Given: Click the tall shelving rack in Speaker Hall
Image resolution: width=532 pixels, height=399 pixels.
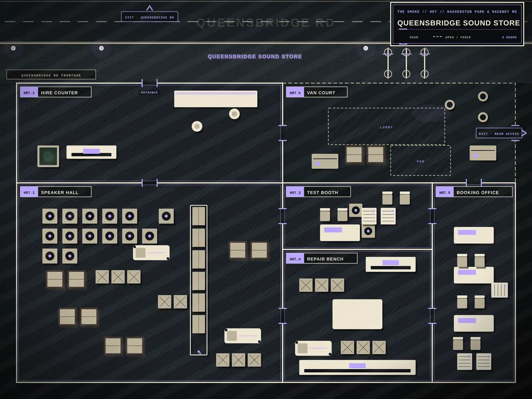Looking at the screenshot, I should pos(199,280).
